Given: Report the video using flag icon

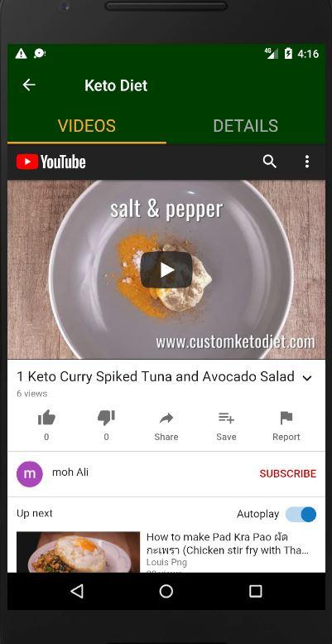Looking at the screenshot, I should [286, 418].
